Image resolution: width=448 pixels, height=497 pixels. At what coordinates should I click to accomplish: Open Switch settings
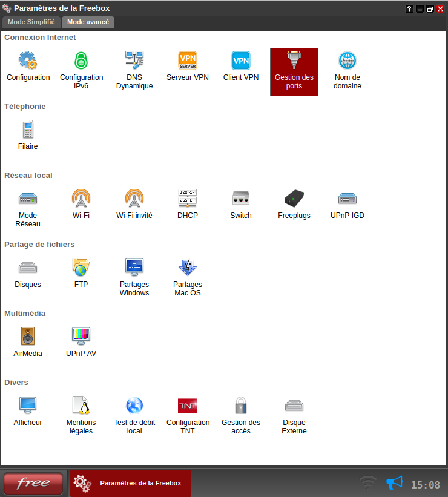pyautogui.click(x=241, y=205)
